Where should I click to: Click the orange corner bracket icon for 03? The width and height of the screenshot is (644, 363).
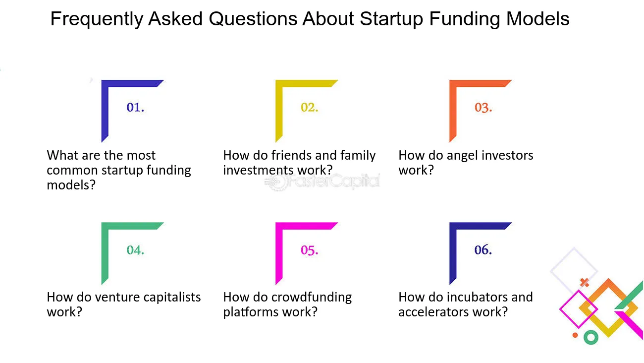click(480, 111)
